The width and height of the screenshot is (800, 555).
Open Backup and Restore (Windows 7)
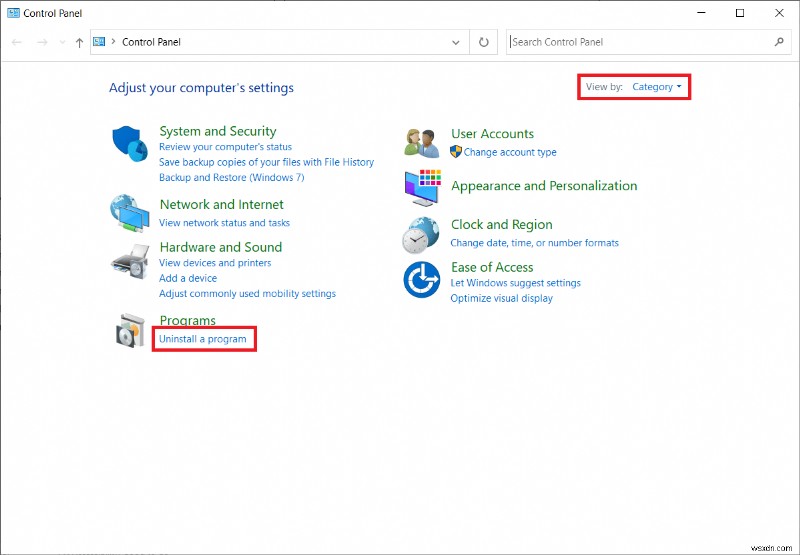click(231, 177)
